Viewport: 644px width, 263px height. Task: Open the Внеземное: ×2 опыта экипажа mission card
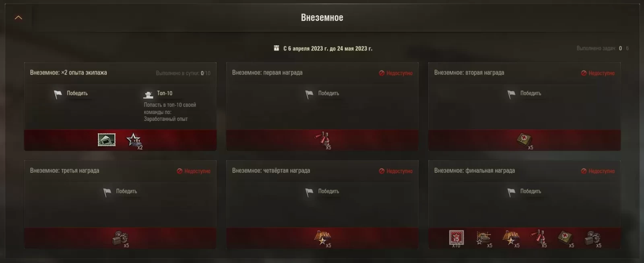click(x=120, y=106)
